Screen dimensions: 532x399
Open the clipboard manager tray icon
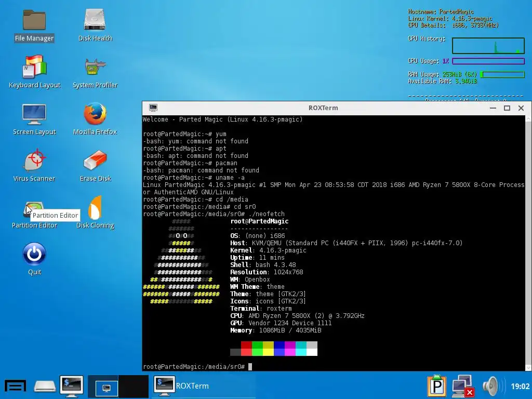[x=436, y=386]
